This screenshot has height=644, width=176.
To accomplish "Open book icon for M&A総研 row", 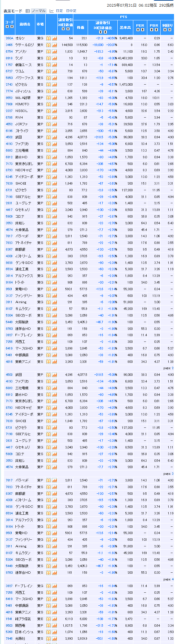I will [x=48, y=98].
